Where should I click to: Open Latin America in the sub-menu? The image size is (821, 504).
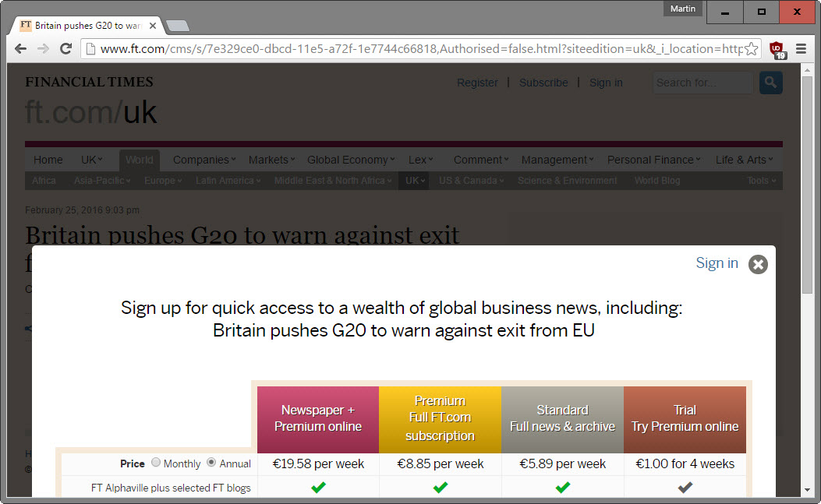(228, 181)
